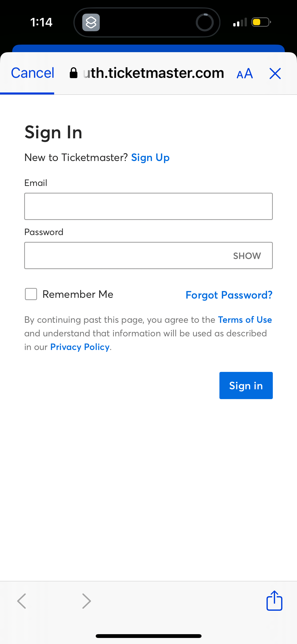Tap SHOW to reveal the password

coord(247,255)
